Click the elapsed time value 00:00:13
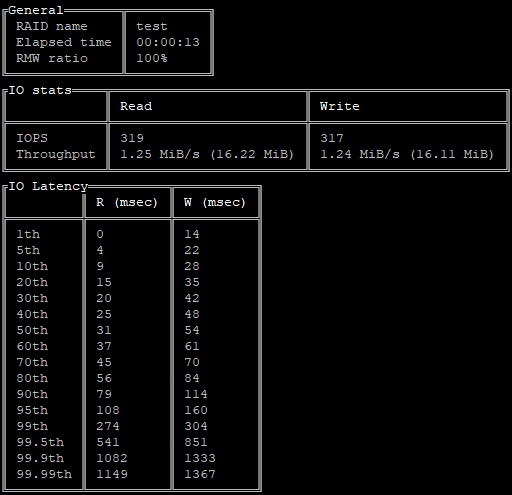The image size is (512, 495). click(168, 42)
